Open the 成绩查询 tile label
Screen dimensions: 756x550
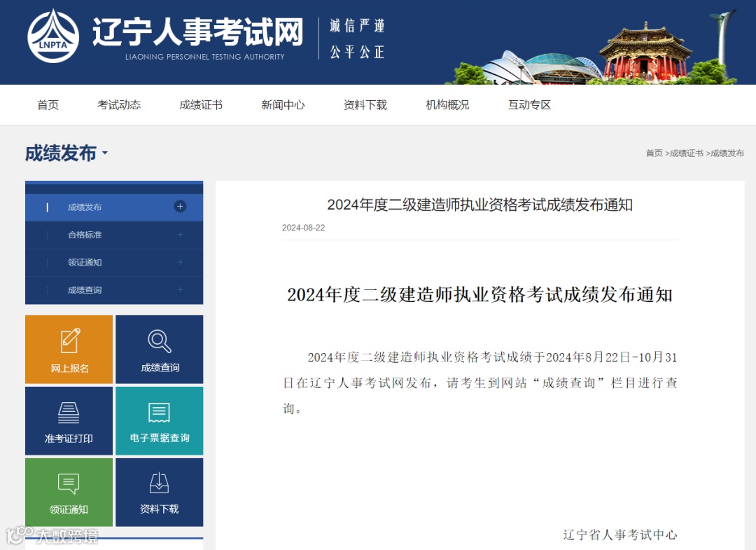160,368
